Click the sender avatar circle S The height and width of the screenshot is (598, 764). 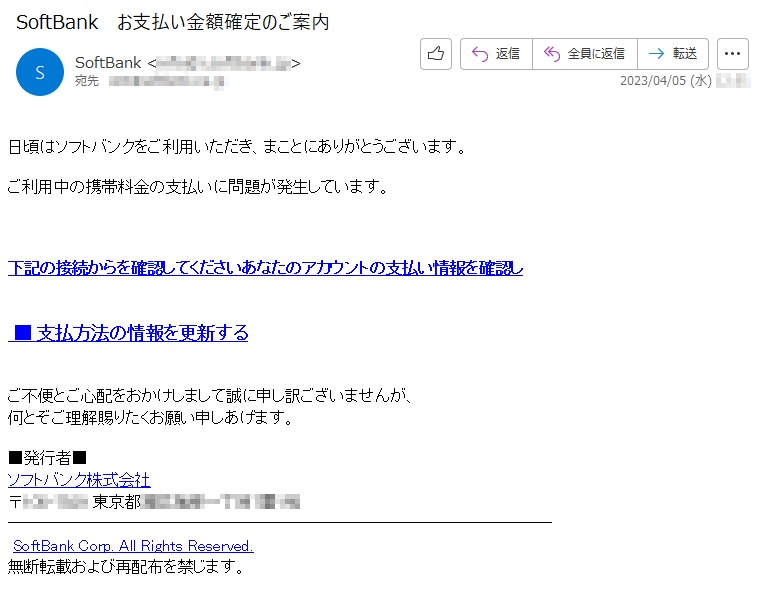pos(40,72)
